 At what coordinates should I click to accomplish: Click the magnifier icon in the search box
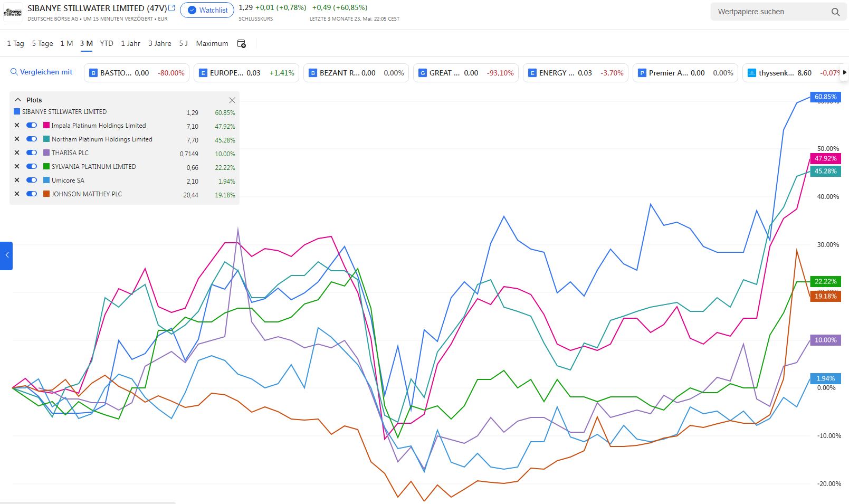835,12
